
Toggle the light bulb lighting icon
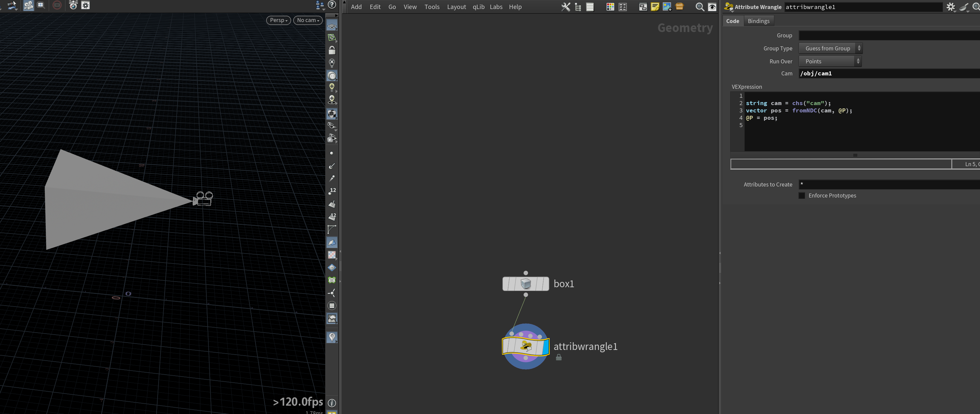click(x=332, y=87)
